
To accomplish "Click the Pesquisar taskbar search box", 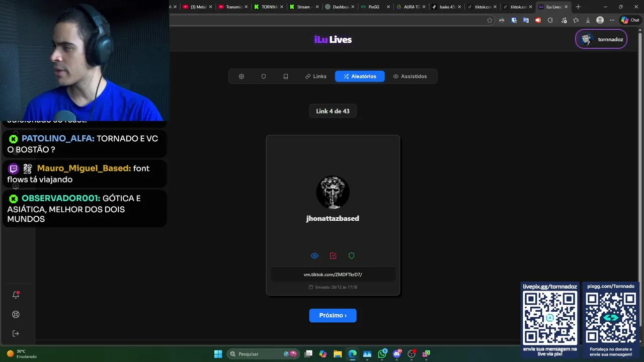I will click(x=263, y=354).
